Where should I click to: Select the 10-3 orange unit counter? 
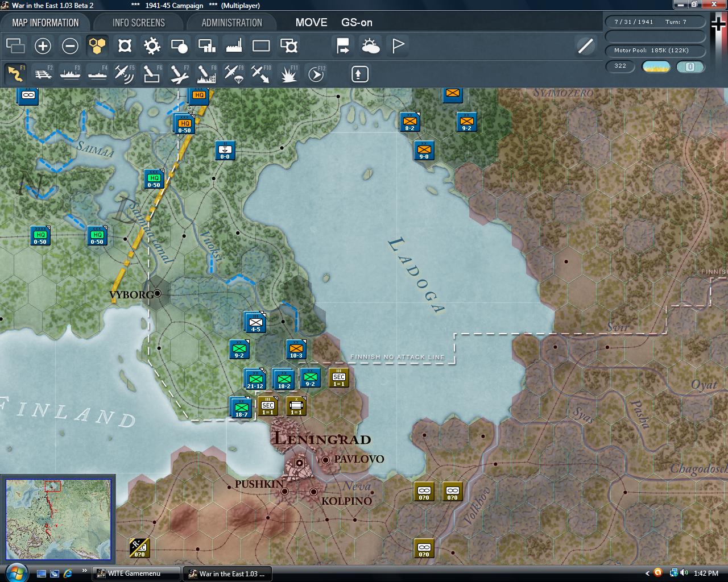coord(296,349)
